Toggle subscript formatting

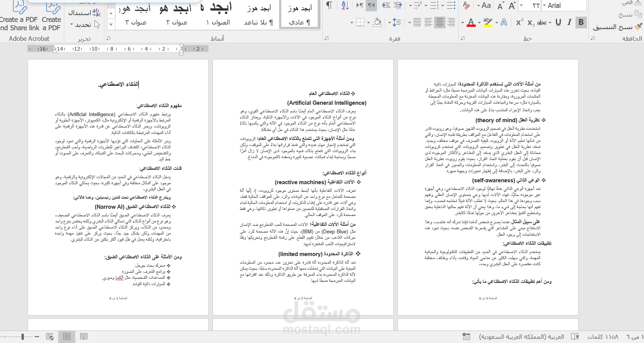(x=531, y=23)
